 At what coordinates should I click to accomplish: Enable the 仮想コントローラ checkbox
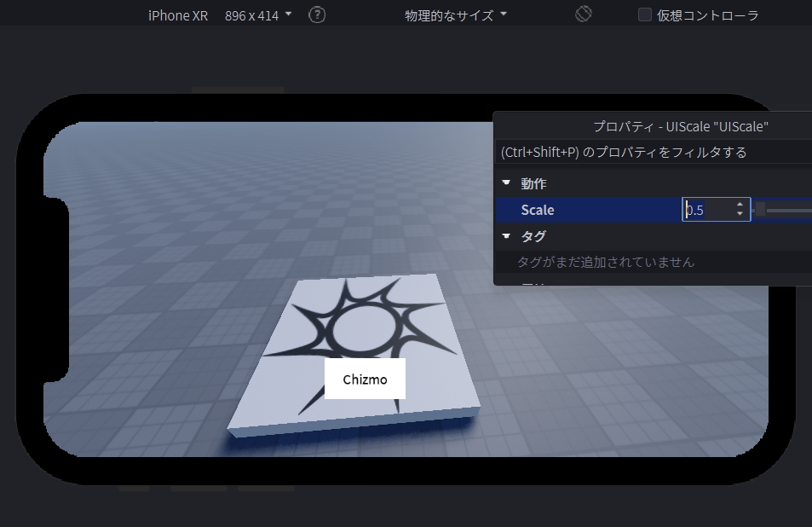tap(645, 14)
